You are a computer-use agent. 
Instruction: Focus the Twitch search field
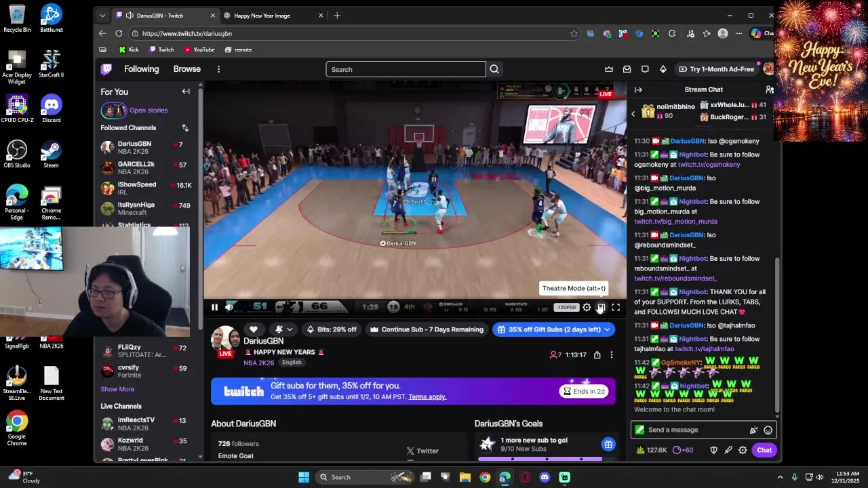(406, 69)
